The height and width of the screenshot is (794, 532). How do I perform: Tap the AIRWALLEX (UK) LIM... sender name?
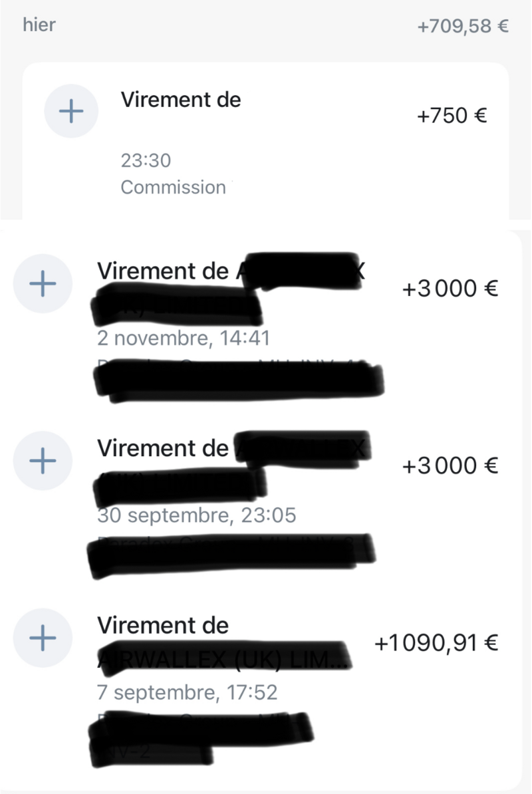[x=223, y=659]
